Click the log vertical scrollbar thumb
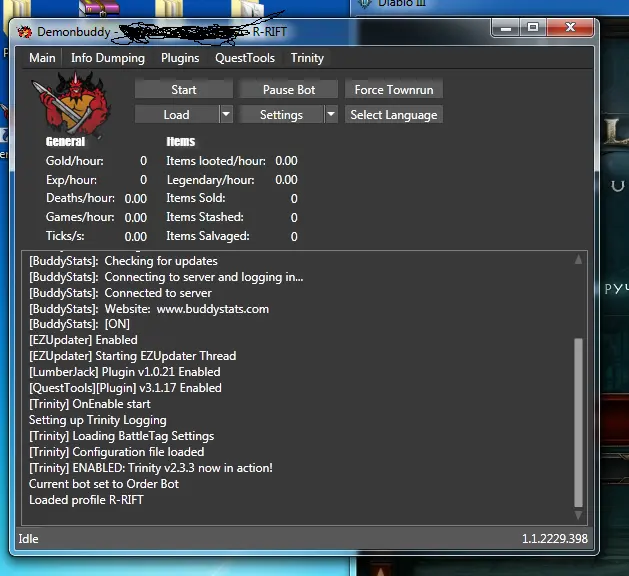Screen dimensions: 629x576 pos(578,422)
